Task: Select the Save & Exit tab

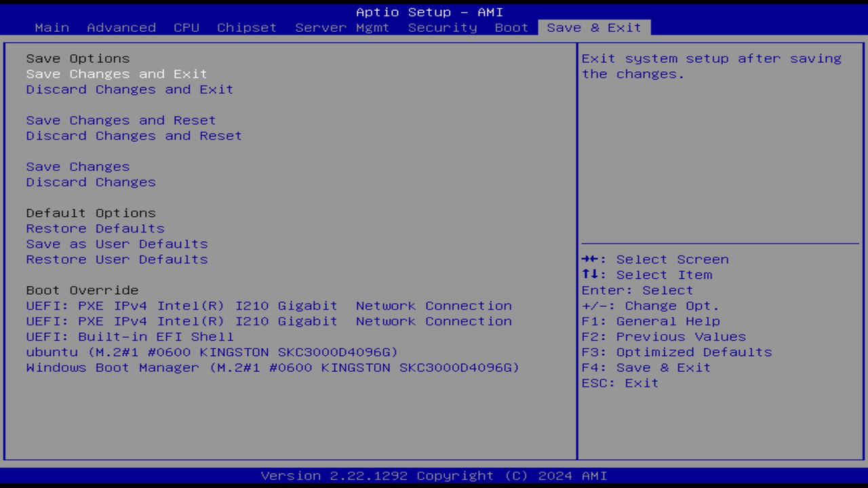Action: point(594,28)
